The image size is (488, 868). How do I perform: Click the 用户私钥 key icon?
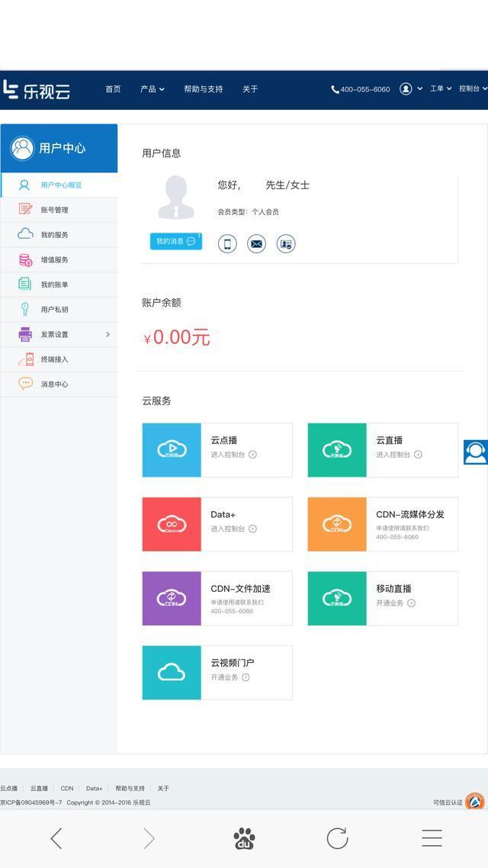25,309
